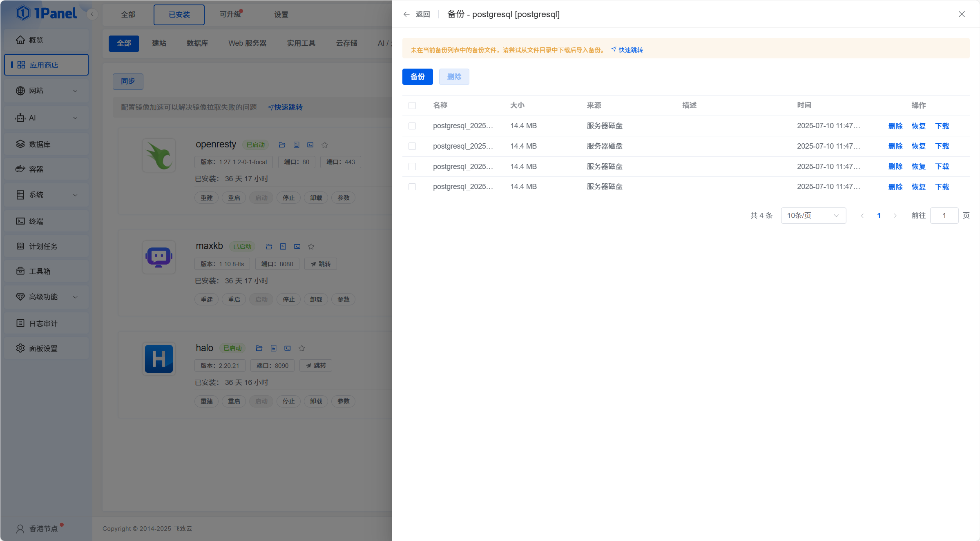Open the 10条/页 page size dropdown
The width and height of the screenshot is (980, 541).
pos(813,216)
